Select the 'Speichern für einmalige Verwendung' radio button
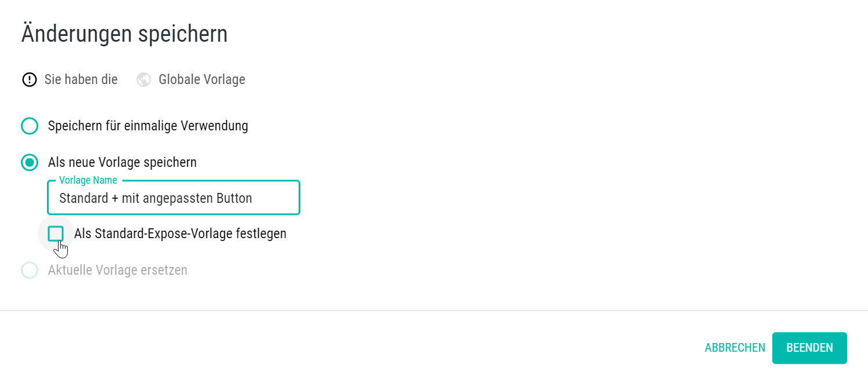 (x=30, y=126)
